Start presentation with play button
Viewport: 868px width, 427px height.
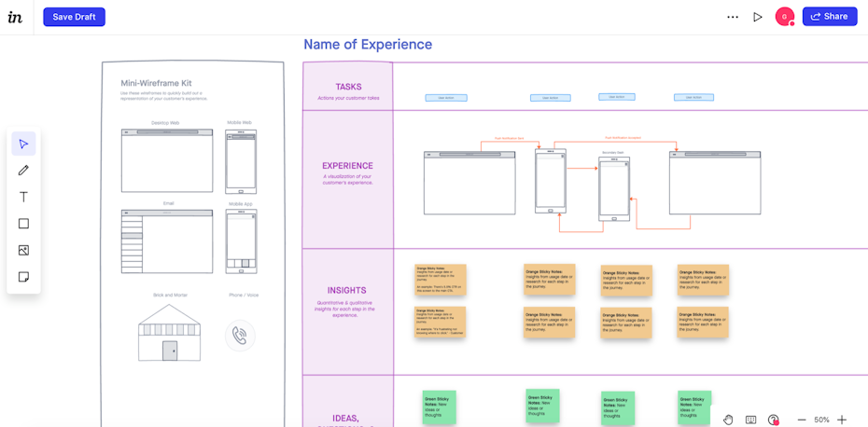(758, 17)
